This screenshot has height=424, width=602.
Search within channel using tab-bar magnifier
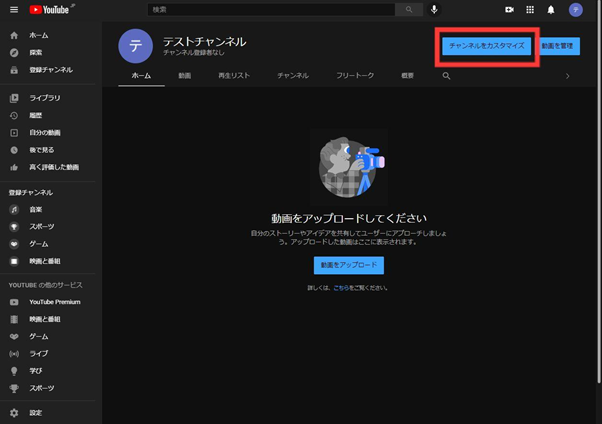446,76
